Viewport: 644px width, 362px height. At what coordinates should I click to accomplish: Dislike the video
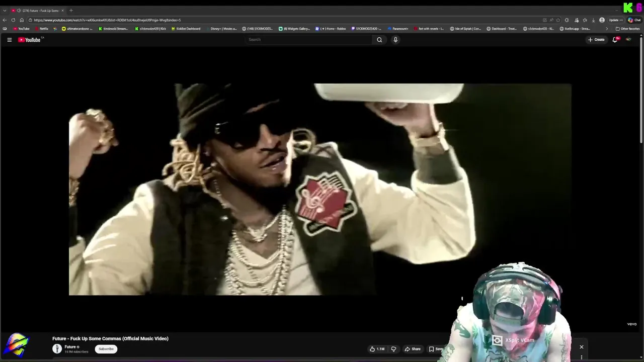(393, 349)
